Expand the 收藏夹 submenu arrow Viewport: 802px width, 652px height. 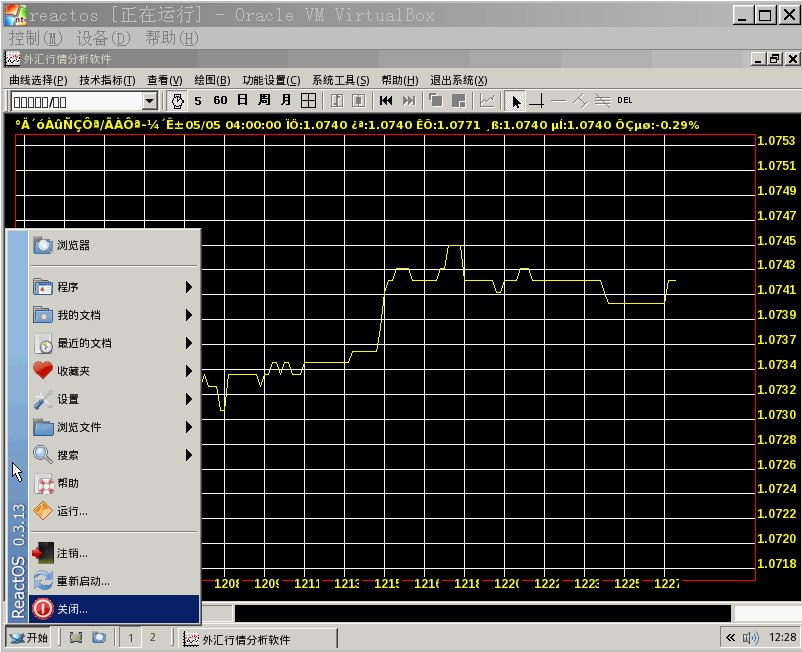coord(189,371)
